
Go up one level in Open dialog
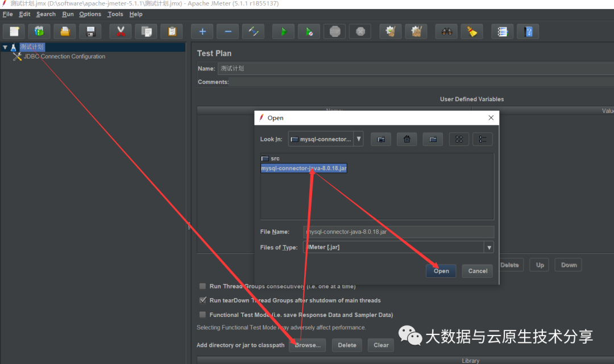point(381,139)
